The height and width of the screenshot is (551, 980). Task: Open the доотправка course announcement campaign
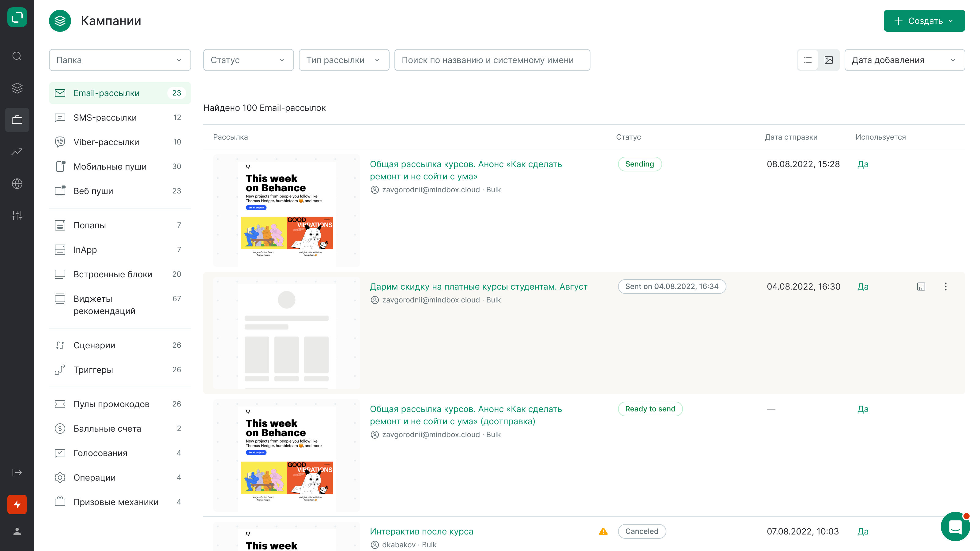point(466,415)
